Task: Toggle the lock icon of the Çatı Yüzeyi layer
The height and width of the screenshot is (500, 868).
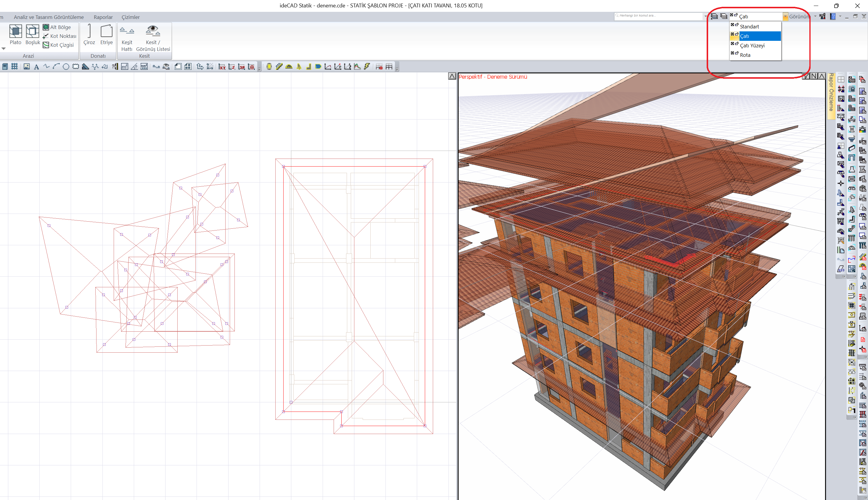Action: coord(737,43)
